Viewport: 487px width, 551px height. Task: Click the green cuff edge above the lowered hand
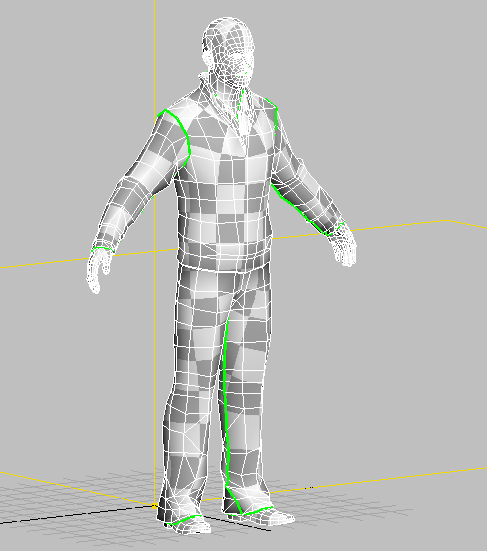pos(102,249)
